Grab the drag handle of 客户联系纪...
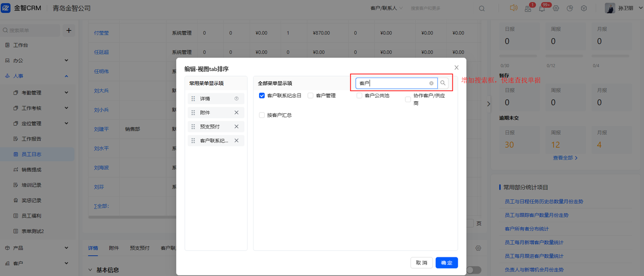Image resolution: width=644 pixels, height=276 pixels. tap(193, 141)
